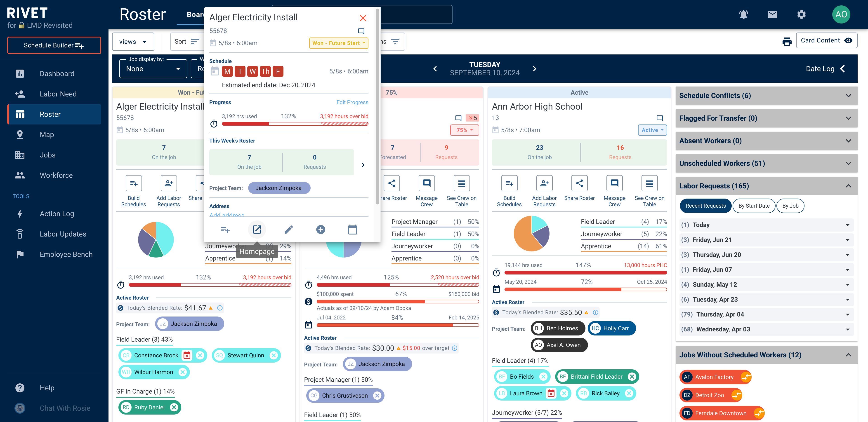
Task: Remove Ruby Daniel from roster
Action: pyautogui.click(x=174, y=407)
